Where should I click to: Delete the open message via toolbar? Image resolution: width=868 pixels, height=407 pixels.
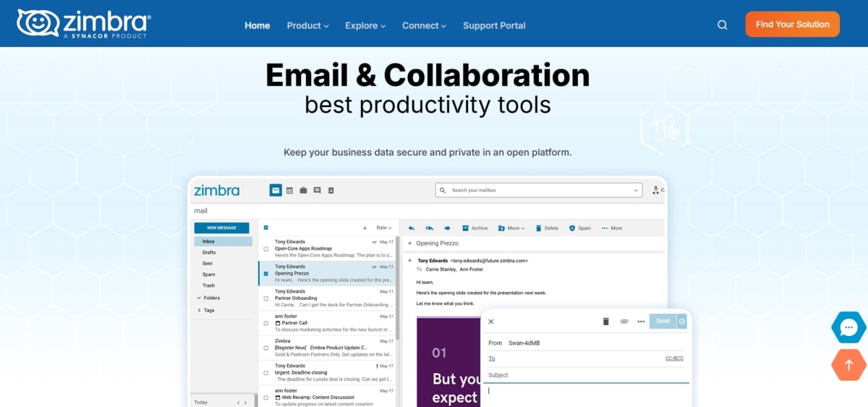coord(547,228)
